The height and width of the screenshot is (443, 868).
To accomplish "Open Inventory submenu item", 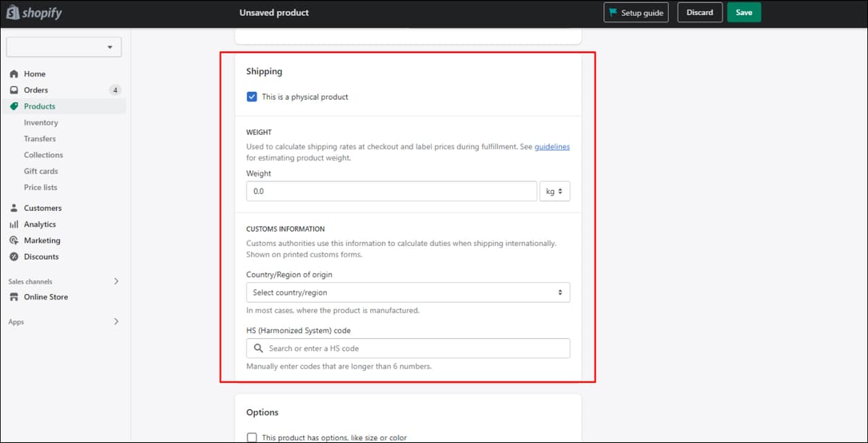I will [41, 123].
